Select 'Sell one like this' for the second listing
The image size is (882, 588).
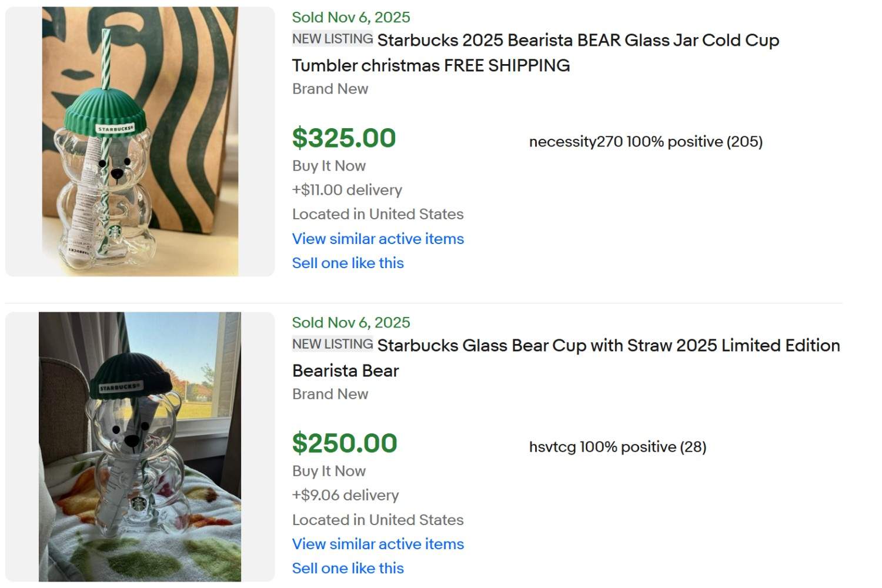point(348,568)
